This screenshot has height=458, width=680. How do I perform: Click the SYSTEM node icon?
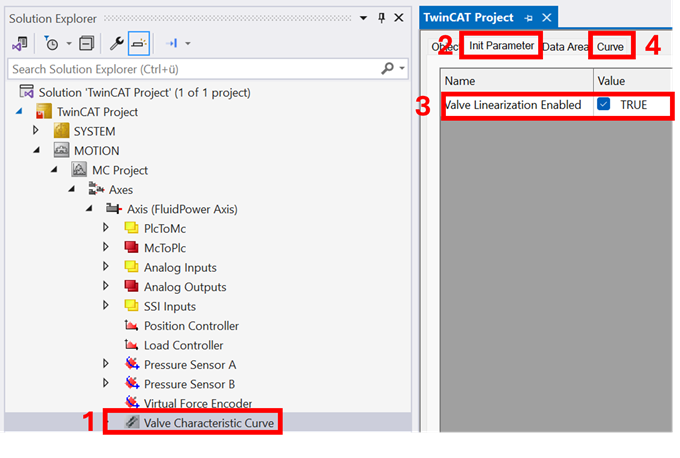click(61, 131)
